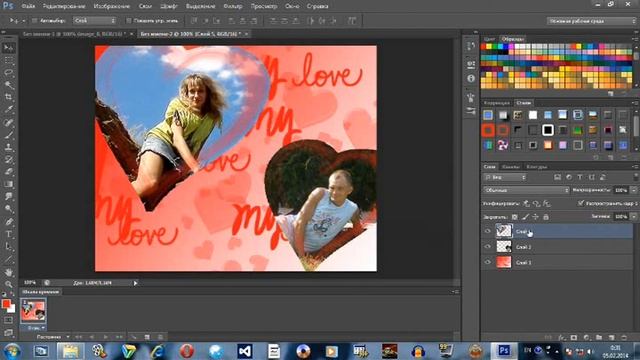Click the foreground red color swatch

point(6,304)
